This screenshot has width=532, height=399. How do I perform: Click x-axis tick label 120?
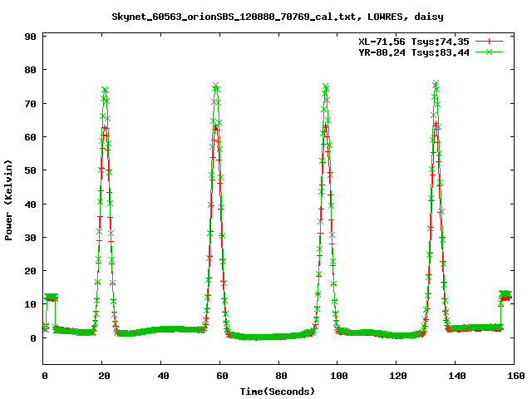click(398, 376)
